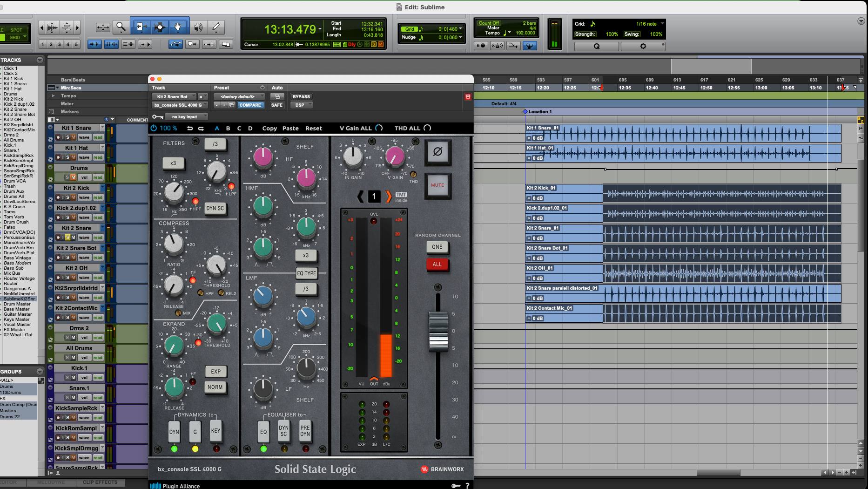Mute the Kit 1 Snare track
The height and width of the screenshot is (489, 868).
(x=73, y=137)
